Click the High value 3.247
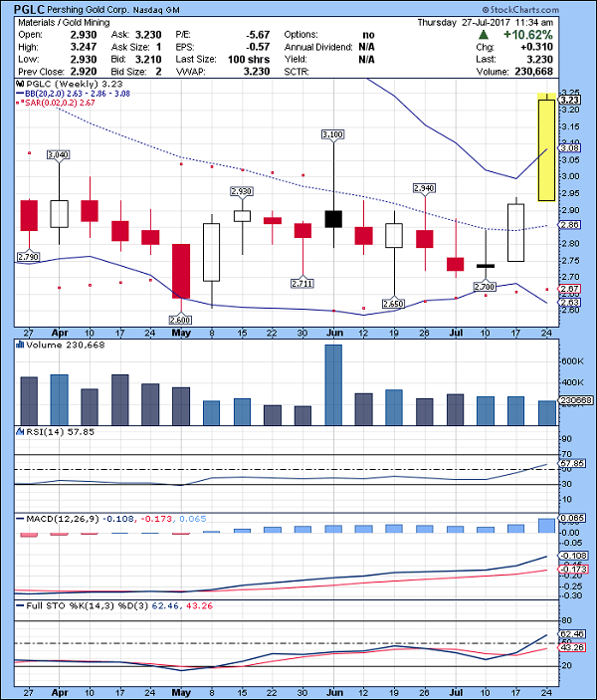The height and width of the screenshot is (700, 597). (84, 47)
